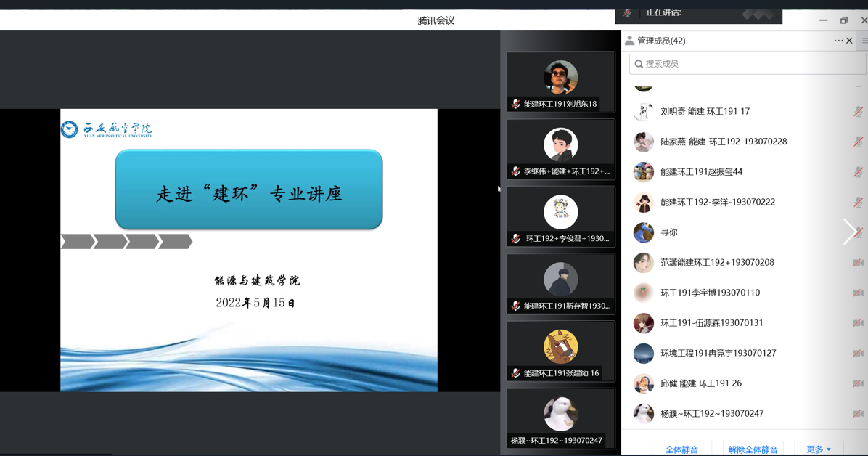Screen dimensions: 868x456
Task: Click the 搜索成员 search field
Action: coord(748,64)
